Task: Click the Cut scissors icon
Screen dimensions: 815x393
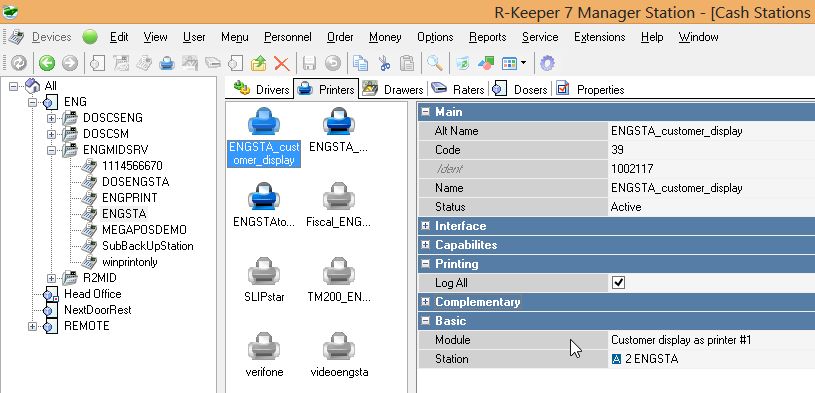Action: (x=384, y=63)
